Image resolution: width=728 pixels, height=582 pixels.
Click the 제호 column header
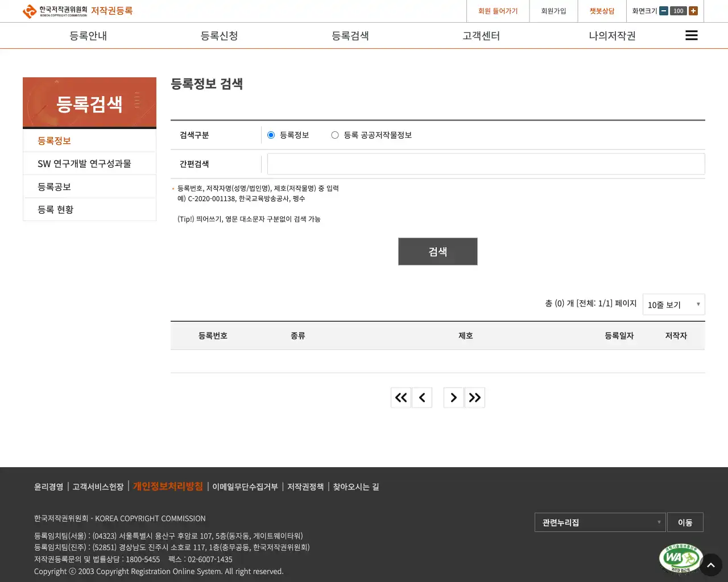466,335
